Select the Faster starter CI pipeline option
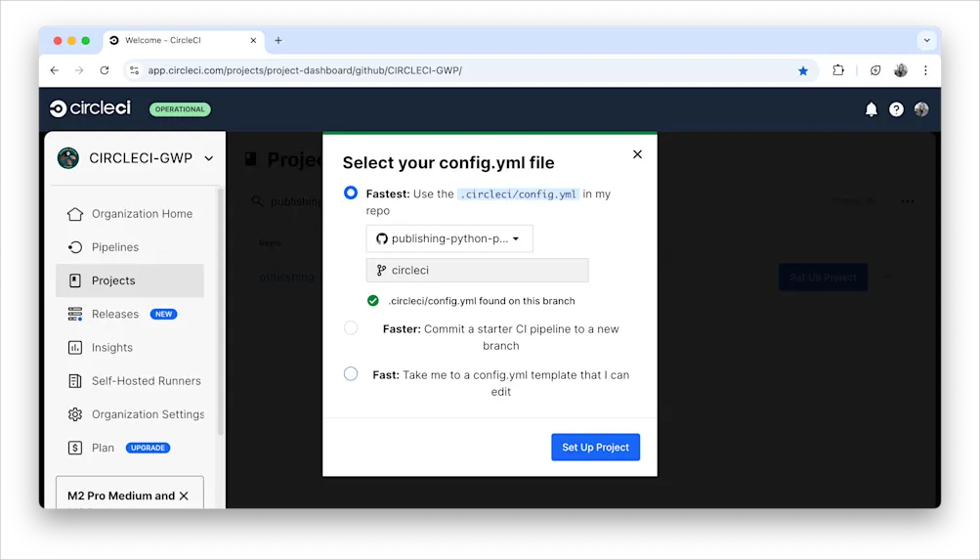The image size is (980, 560). (x=351, y=328)
